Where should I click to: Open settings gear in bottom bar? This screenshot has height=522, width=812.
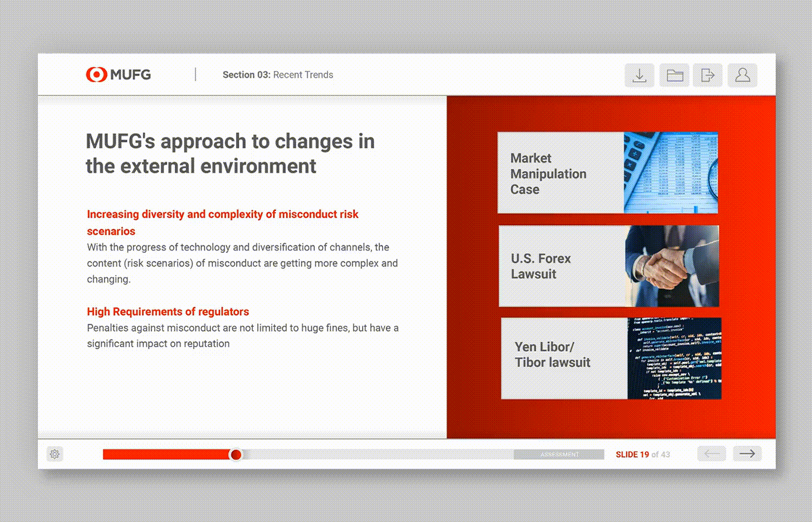(55, 454)
